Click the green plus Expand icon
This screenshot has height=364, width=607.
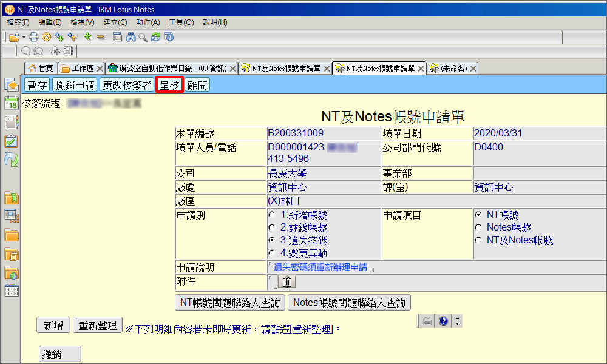pyautogui.click(x=88, y=37)
